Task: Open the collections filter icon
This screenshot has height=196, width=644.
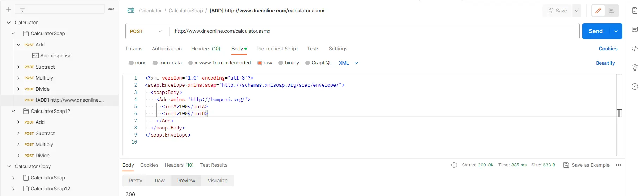Action: 23,9
